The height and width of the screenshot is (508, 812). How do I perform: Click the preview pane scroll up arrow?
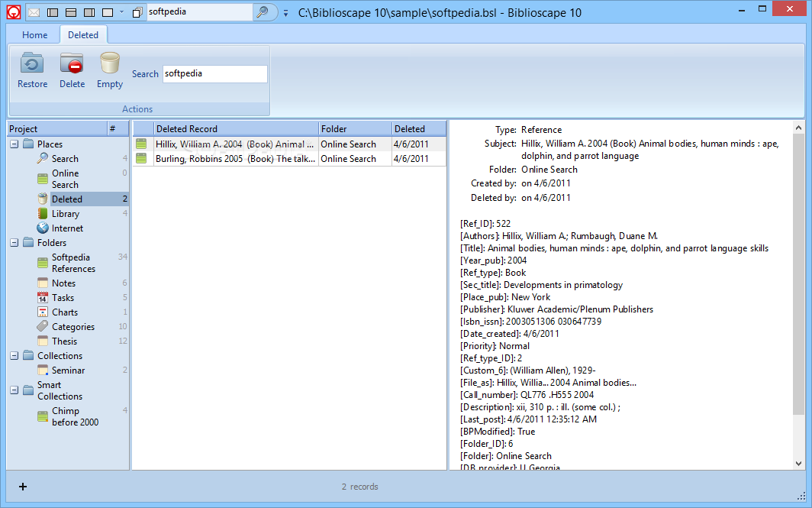[x=798, y=128]
